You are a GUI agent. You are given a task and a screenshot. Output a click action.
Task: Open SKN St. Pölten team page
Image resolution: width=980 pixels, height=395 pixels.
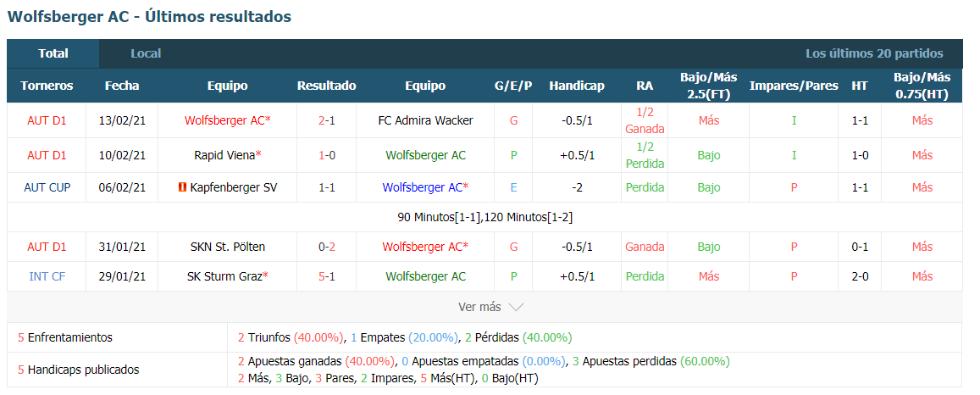coord(228,247)
